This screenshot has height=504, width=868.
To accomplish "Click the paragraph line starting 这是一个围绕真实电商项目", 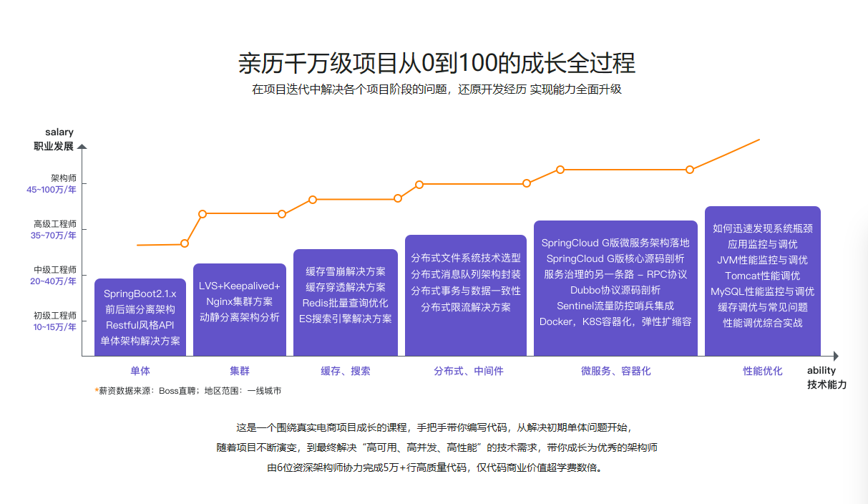I will click(434, 427).
